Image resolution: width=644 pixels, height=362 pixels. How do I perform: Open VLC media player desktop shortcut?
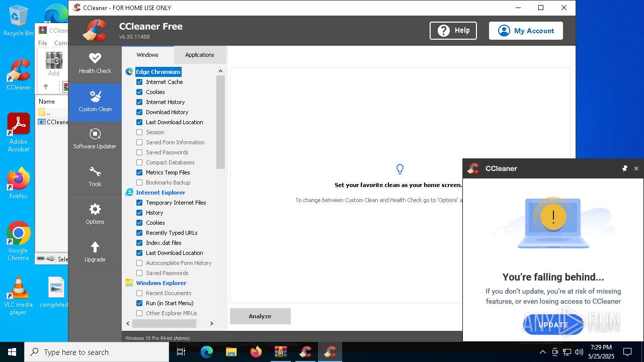18,296
